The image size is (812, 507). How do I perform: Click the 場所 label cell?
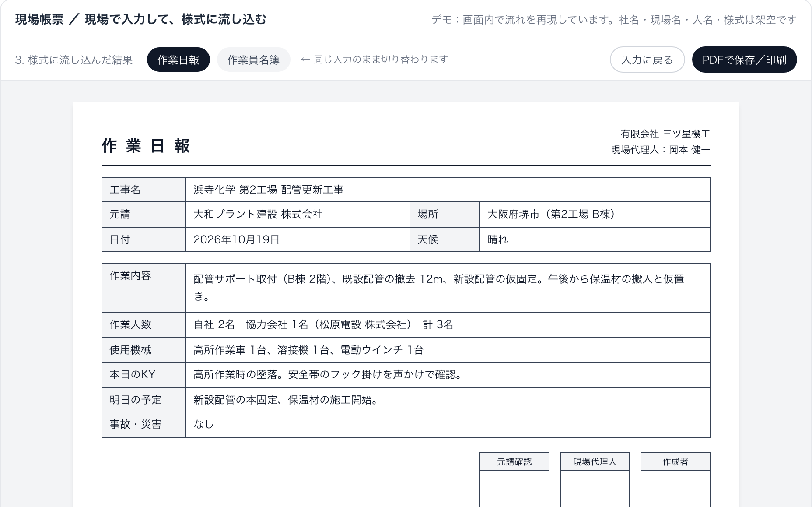pyautogui.click(x=445, y=214)
